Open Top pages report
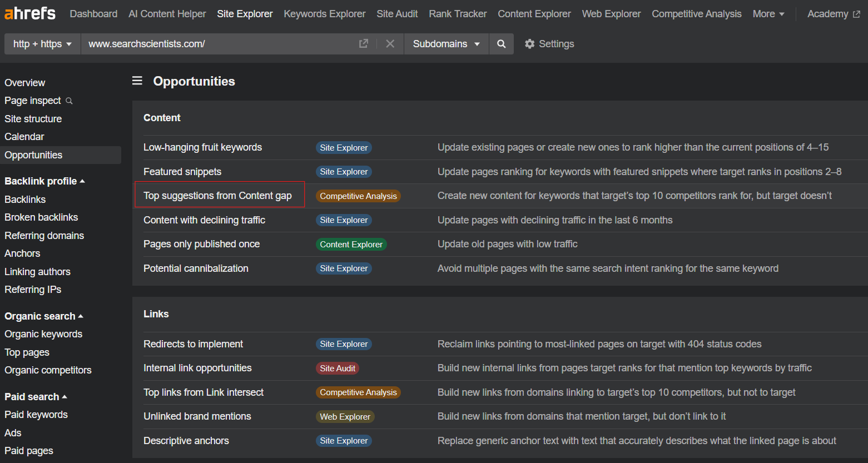 click(27, 352)
